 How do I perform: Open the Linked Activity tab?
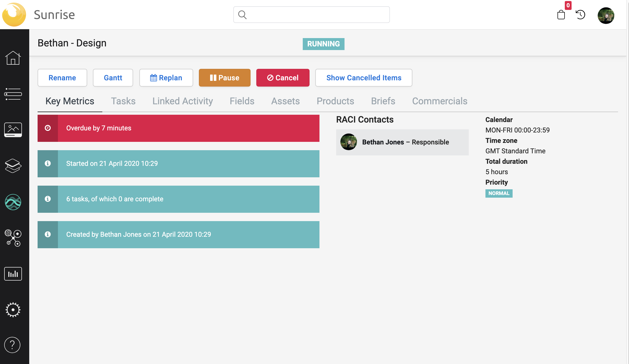pyautogui.click(x=183, y=101)
